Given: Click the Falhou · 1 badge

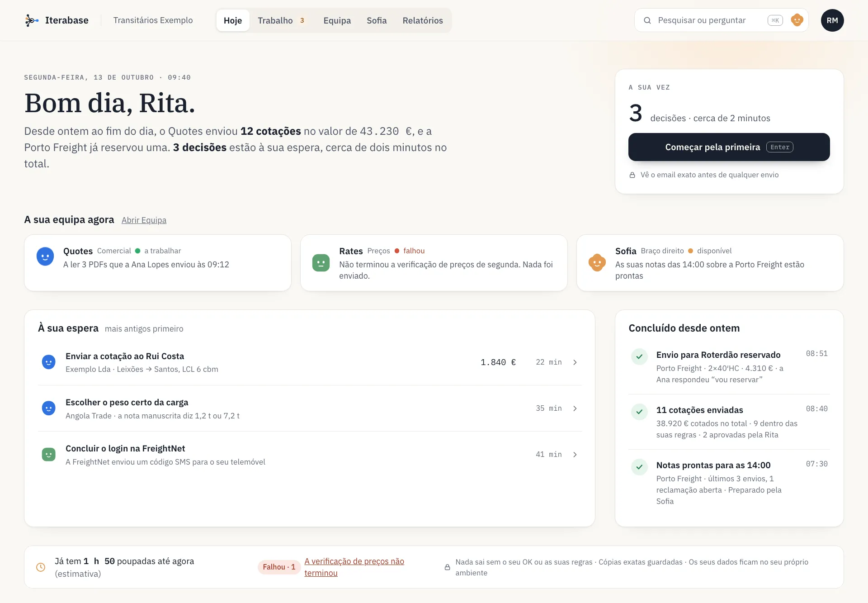Looking at the screenshot, I should tap(279, 567).
